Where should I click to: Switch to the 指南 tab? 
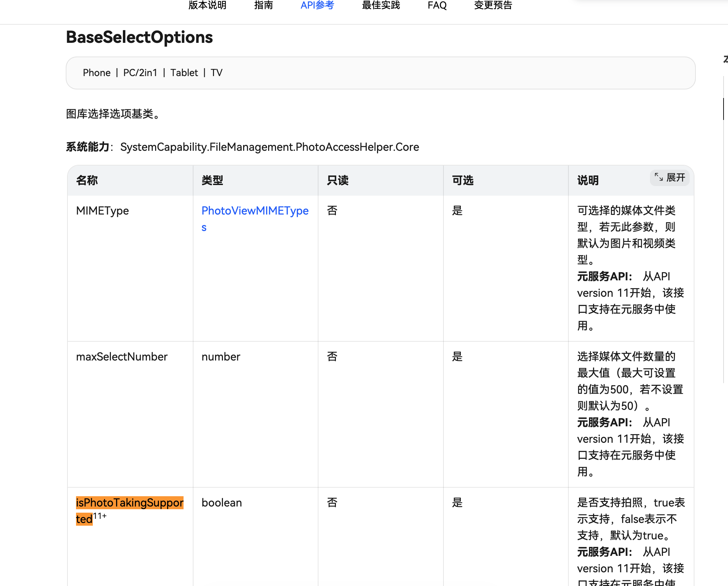[263, 5]
